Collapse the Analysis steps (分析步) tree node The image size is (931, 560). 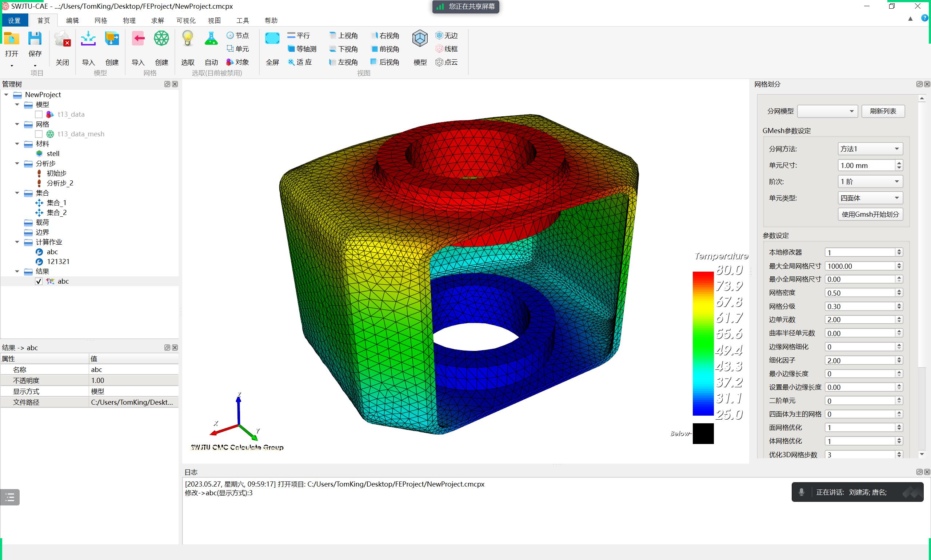coord(17,163)
